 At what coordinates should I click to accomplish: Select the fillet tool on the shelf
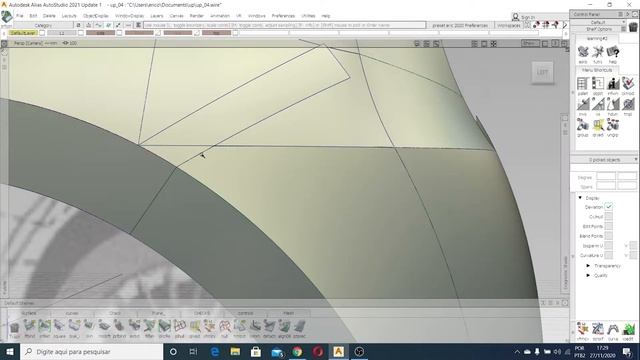[x=149, y=328]
